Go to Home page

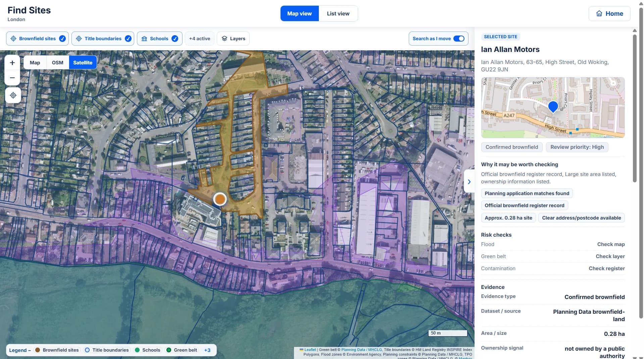[x=609, y=14]
